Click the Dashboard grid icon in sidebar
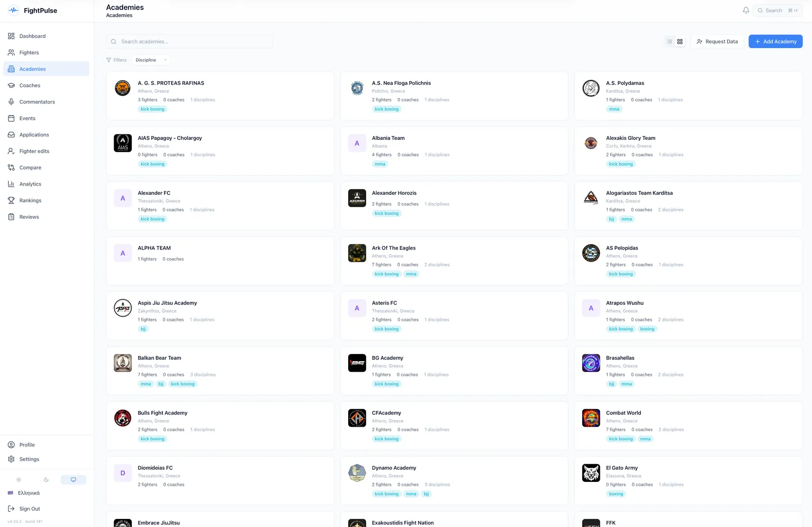 [x=11, y=36]
